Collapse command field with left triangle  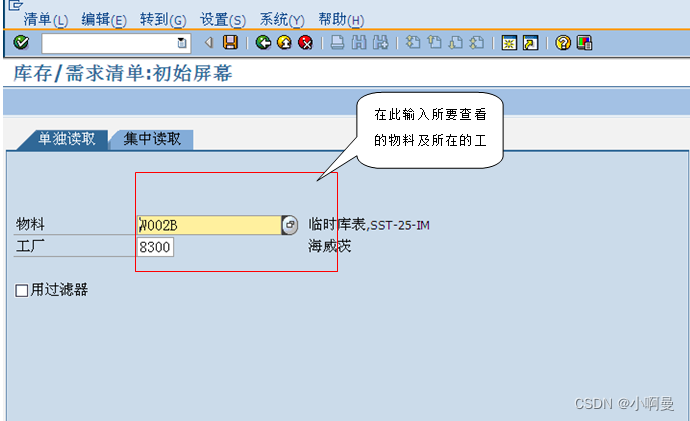[x=209, y=43]
